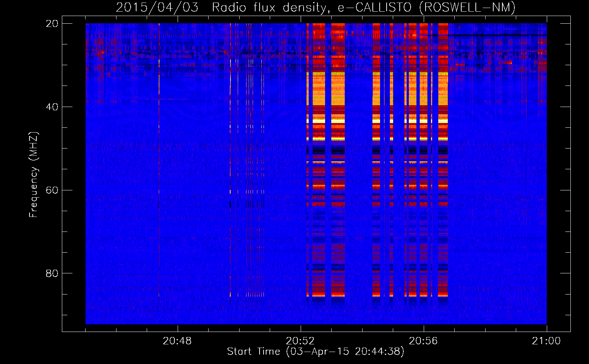Click the '20:52' time tick label
Image resolution: width=589 pixels, height=364 pixels.
click(300, 341)
